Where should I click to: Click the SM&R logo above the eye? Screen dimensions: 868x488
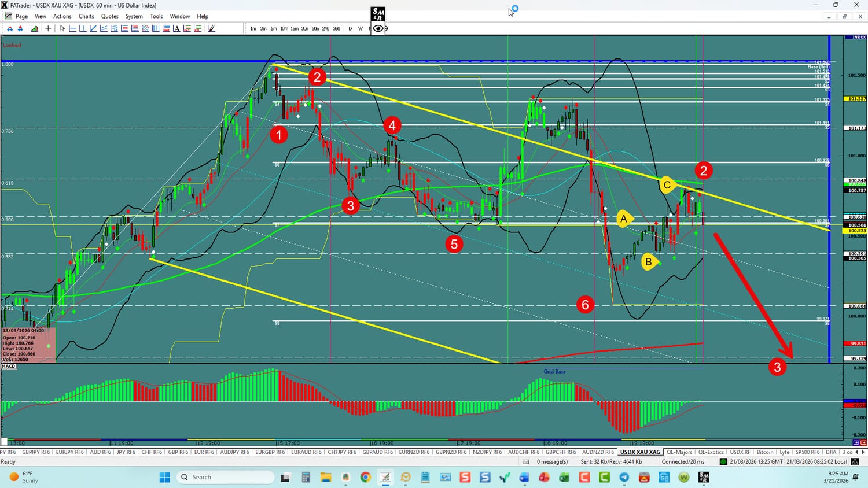point(378,14)
